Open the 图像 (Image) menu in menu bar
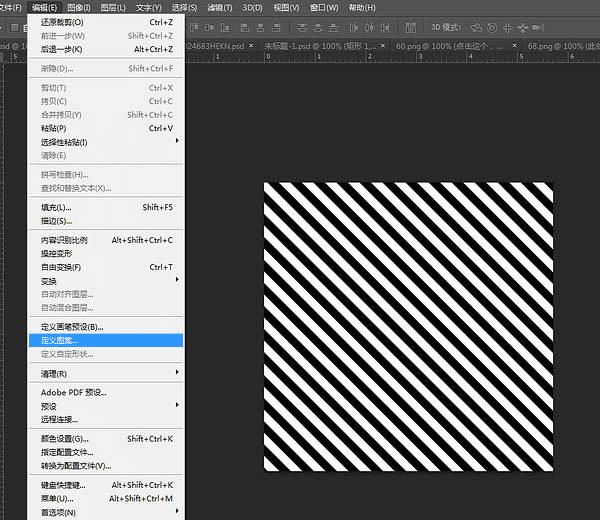This screenshot has height=520, width=600. [x=80, y=7]
